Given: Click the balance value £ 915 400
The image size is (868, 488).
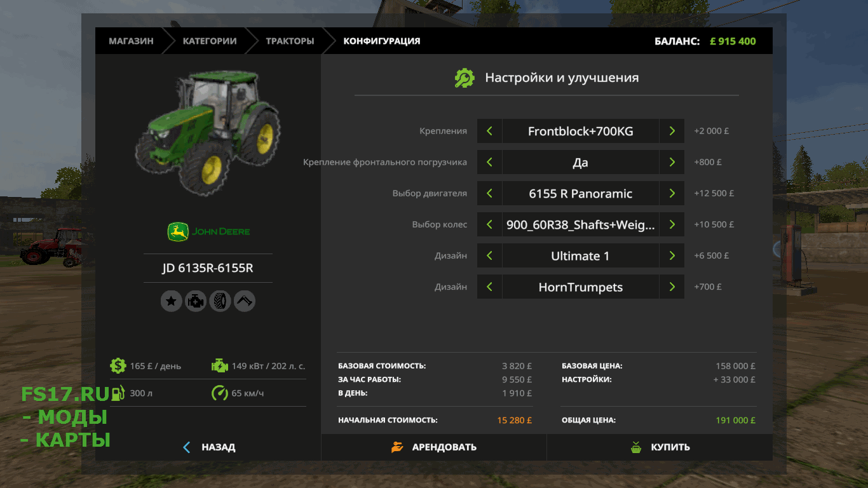Looking at the screenshot, I should click(733, 41).
